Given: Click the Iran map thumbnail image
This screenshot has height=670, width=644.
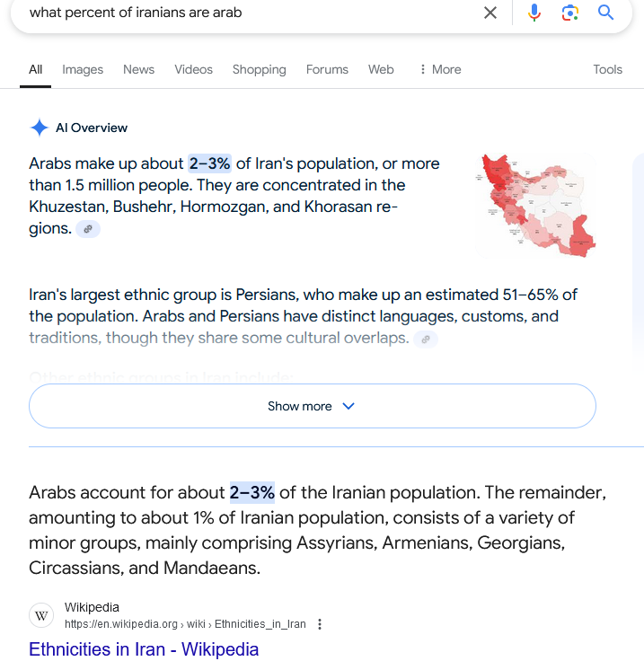Looking at the screenshot, I should (536, 206).
